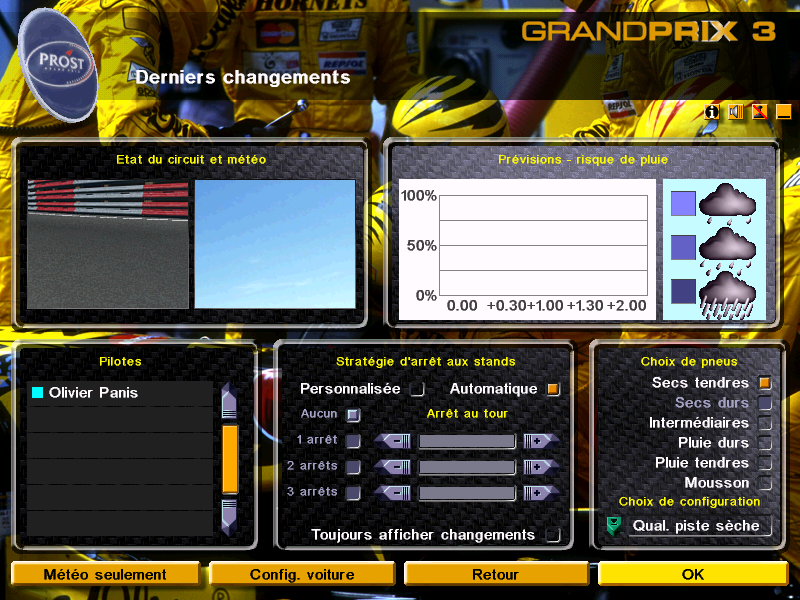Click the Pluie tendres label
Viewport: 800px width, 600px height.
(x=702, y=463)
